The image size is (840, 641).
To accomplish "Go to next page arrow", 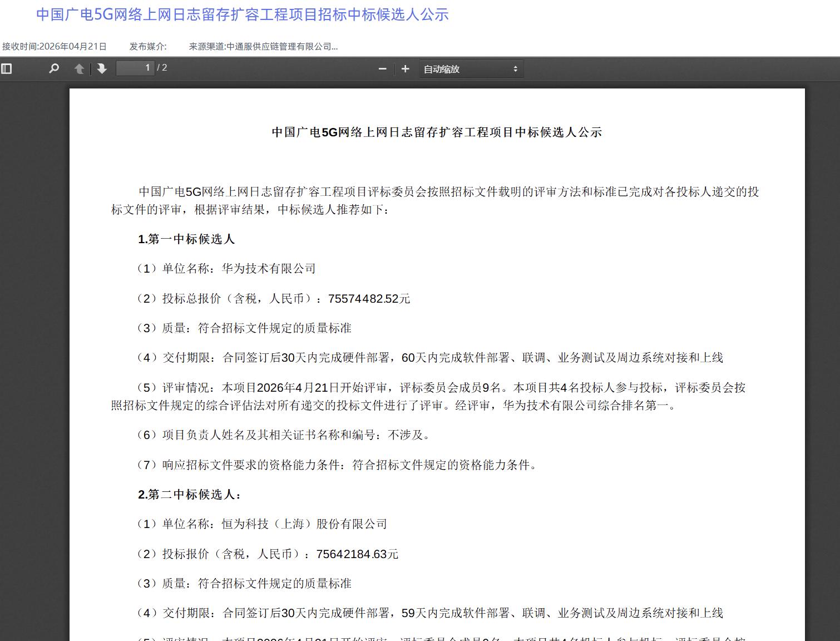I will point(102,69).
